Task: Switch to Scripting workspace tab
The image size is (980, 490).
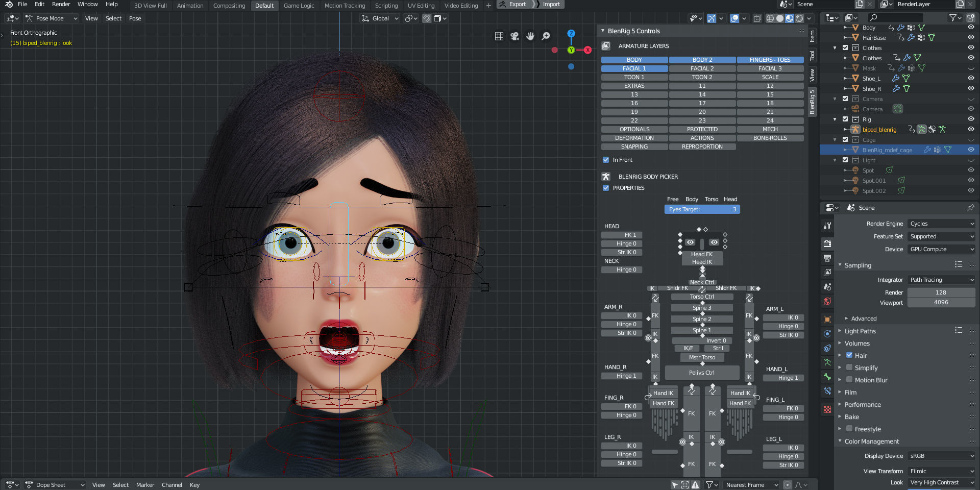Action: [386, 6]
